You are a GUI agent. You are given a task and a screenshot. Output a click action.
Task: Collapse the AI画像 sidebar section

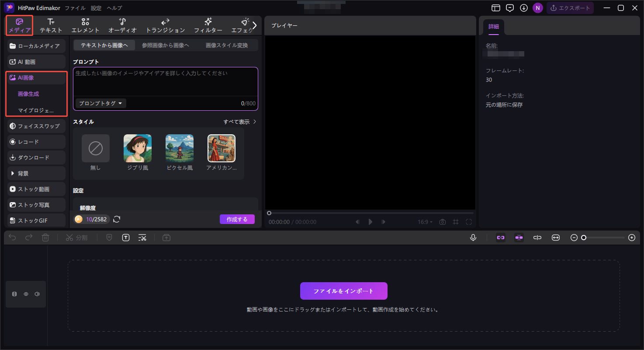[x=37, y=77]
